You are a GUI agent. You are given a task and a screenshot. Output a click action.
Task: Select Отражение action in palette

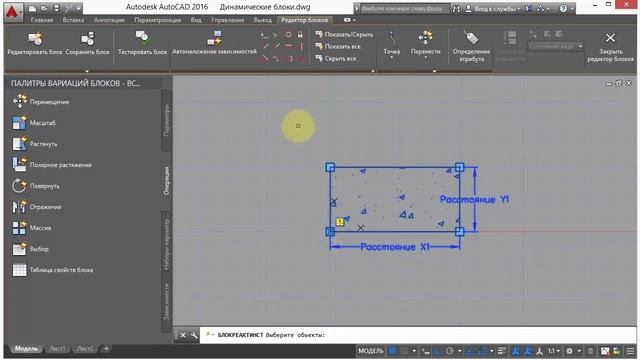(x=37, y=207)
